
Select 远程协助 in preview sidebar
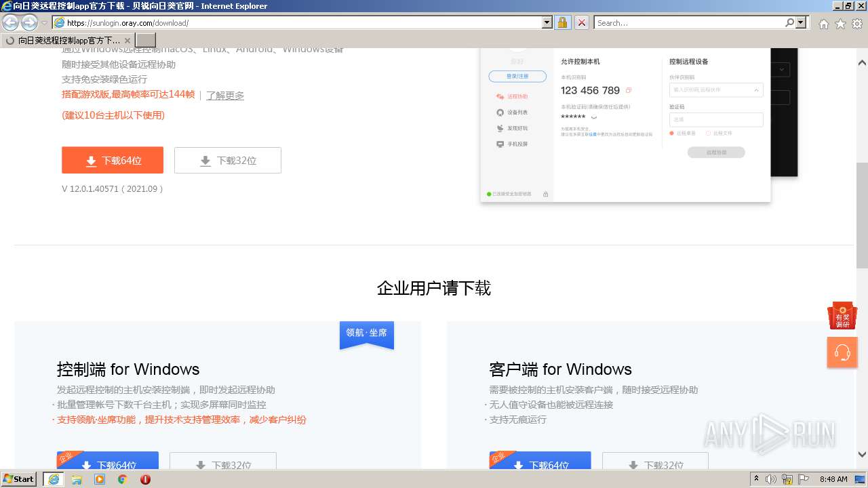coord(513,97)
